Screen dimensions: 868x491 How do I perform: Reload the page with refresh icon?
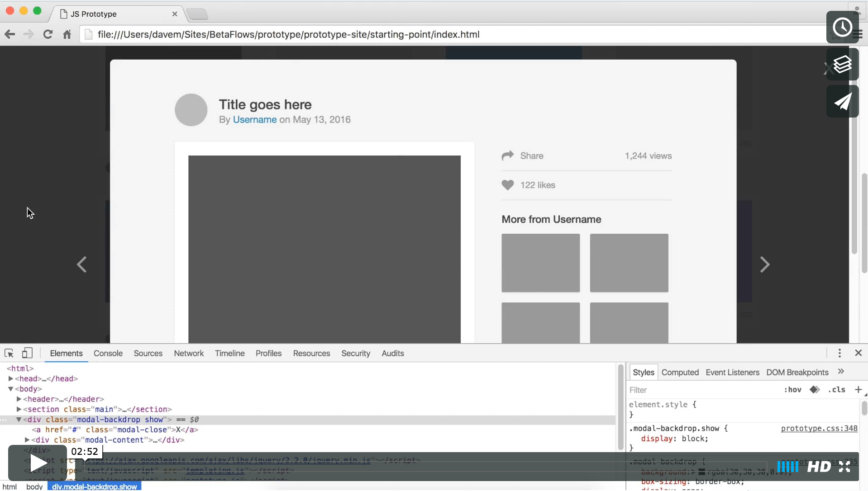[x=48, y=34]
